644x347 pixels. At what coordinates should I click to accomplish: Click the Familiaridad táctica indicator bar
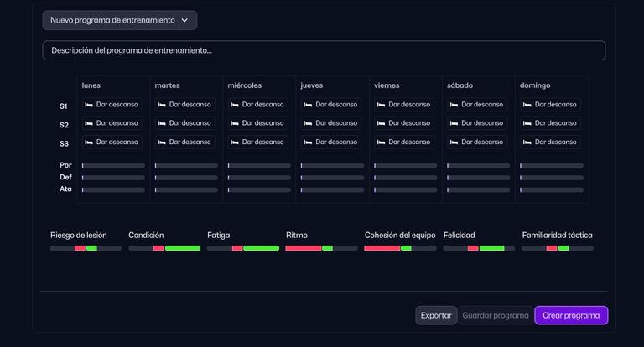tap(558, 248)
